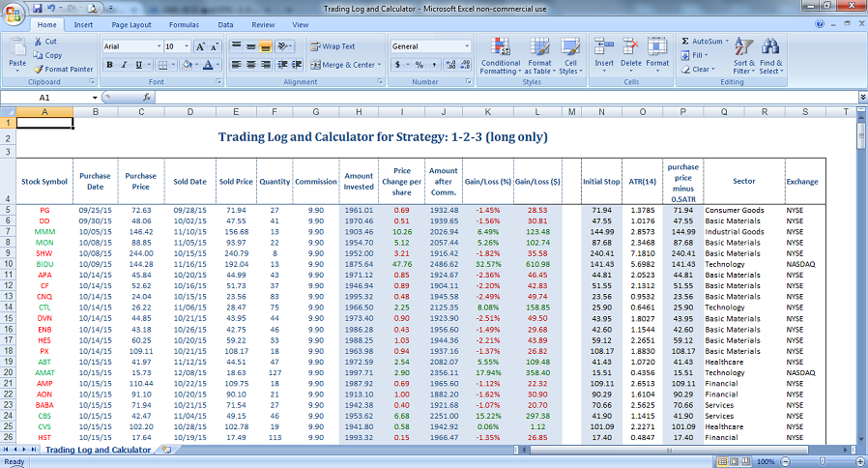Toggle Wrap Text for the cell

(x=333, y=45)
